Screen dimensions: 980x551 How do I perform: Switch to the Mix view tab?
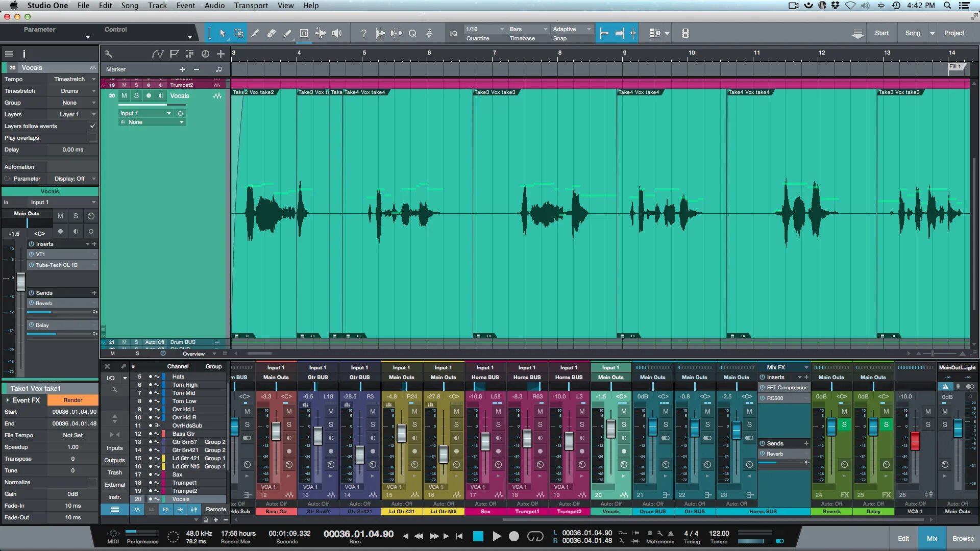[x=932, y=538]
